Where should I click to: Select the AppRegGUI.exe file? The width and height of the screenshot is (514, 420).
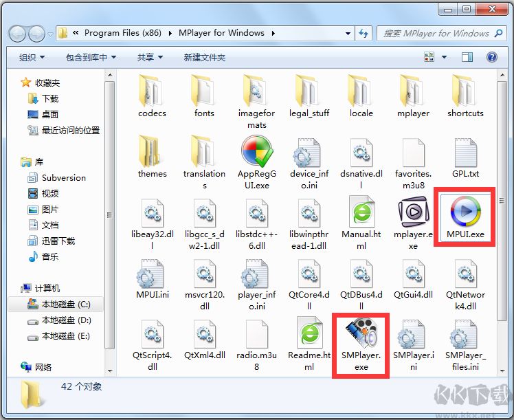pyautogui.click(x=257, y=162)
